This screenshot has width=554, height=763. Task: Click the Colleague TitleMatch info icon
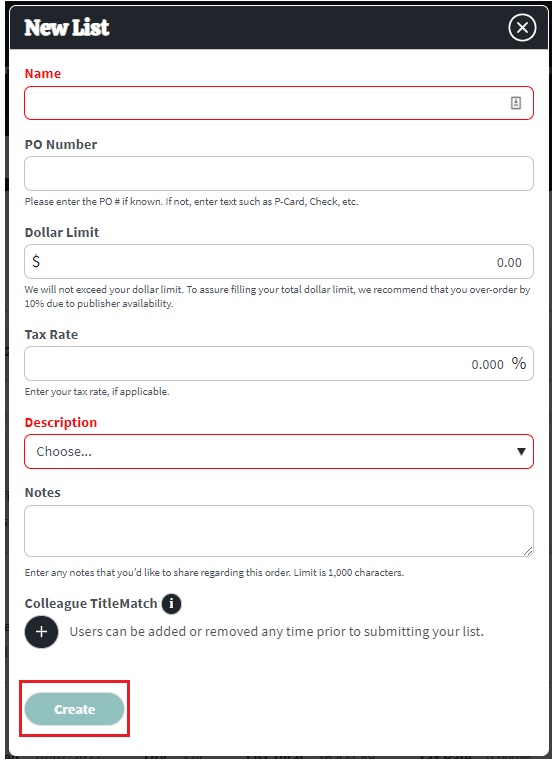pyautogui.click(x=171, y=603)
